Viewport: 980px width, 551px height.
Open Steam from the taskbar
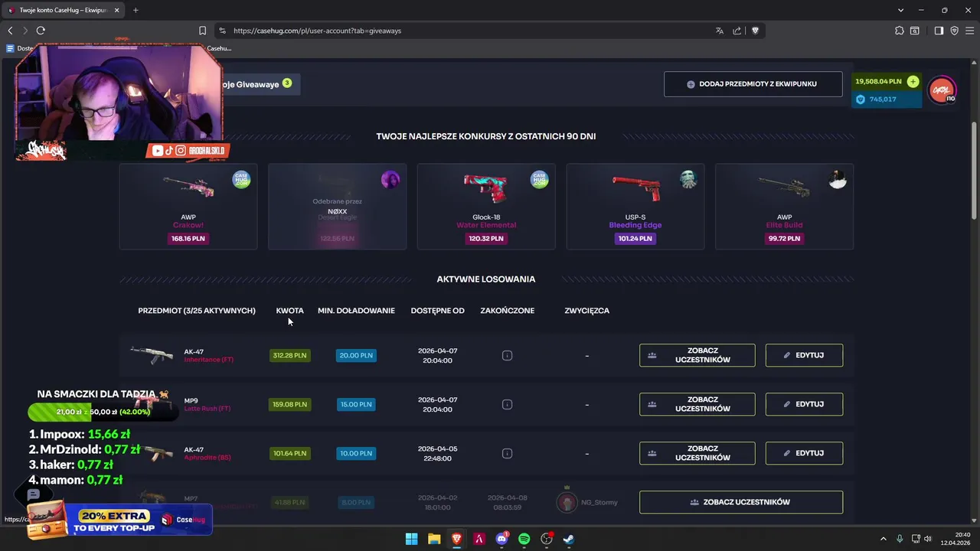569,539
